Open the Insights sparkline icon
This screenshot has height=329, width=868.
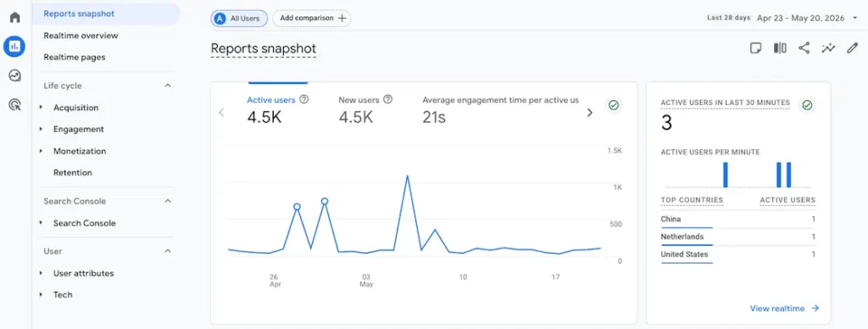pyautogui.click(x=828, y=48)
